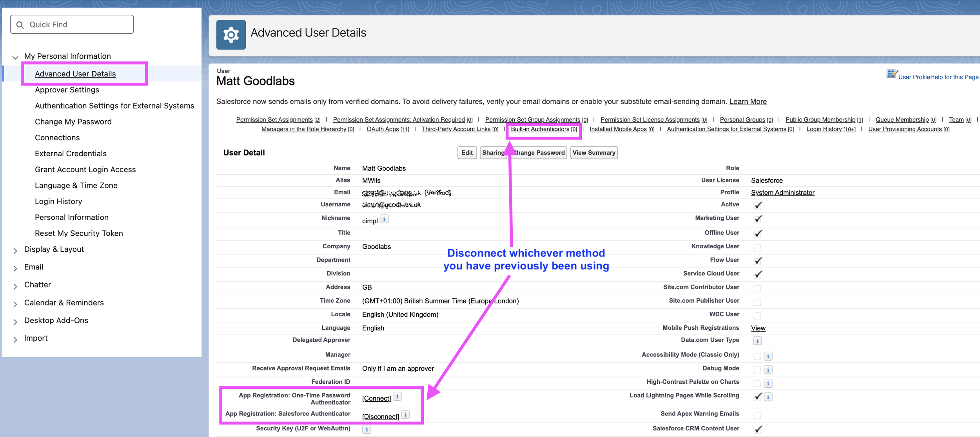Click Connect for One-Time Password Authenticator
Image resolution: width=980 pixels, height=437 pixels.
point(376,398)
